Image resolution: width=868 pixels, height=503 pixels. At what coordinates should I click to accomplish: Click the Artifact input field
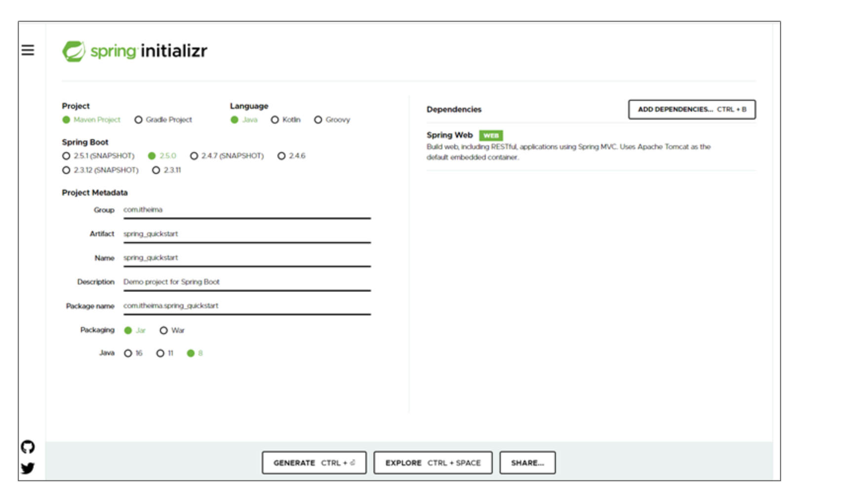point(247,234)
